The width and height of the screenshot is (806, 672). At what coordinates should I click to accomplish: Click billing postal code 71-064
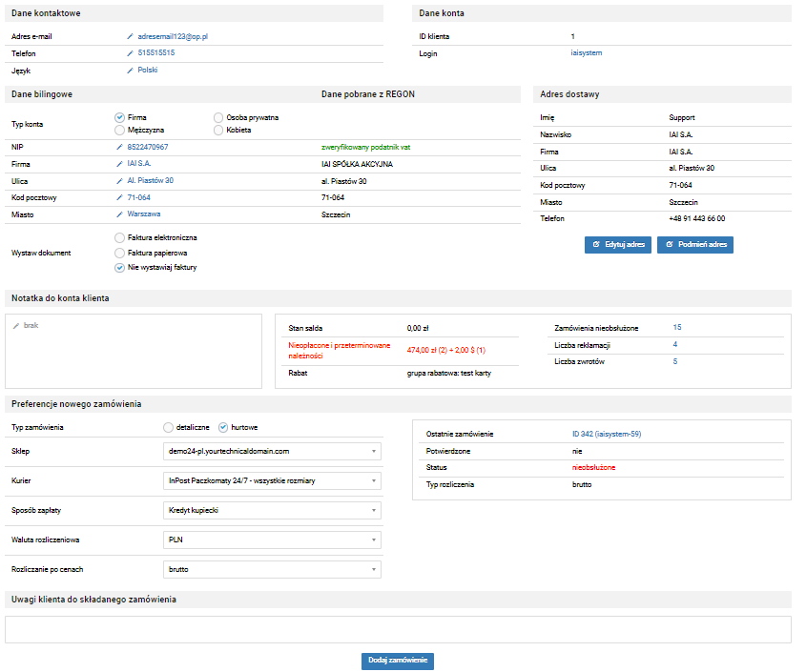tap(139, 197)
